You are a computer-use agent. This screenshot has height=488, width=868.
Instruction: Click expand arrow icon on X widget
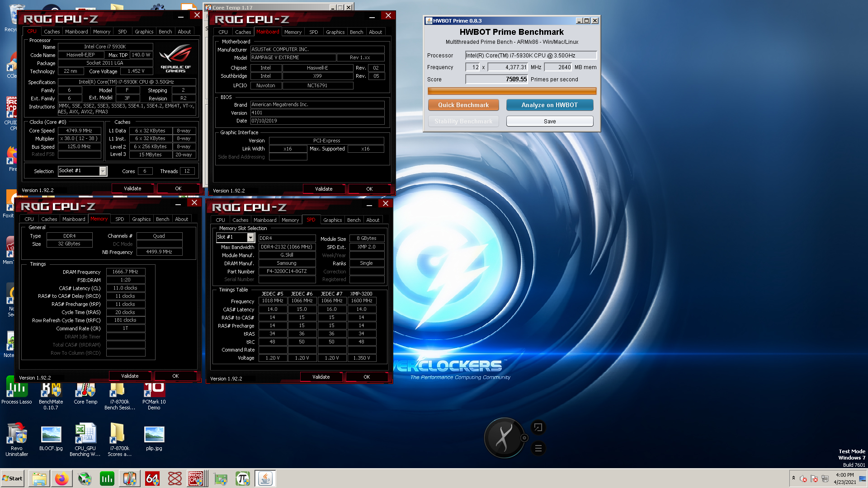tap(538, 427)
